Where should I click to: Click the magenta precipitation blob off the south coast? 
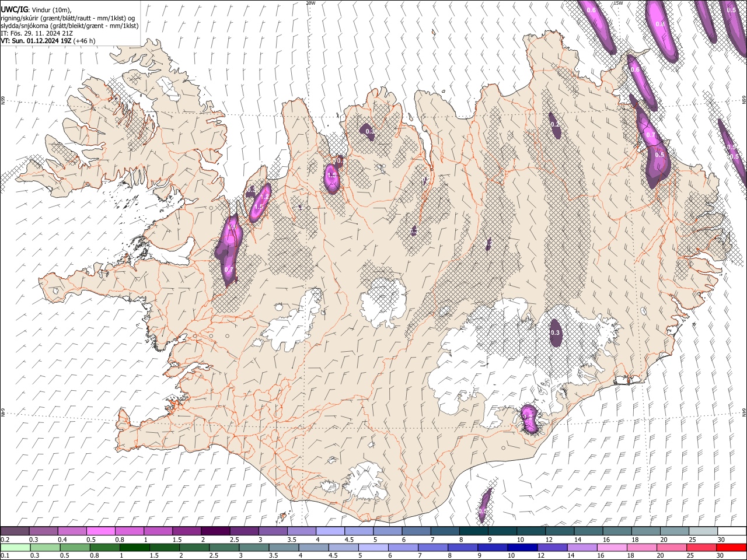(x=484, y=506)
